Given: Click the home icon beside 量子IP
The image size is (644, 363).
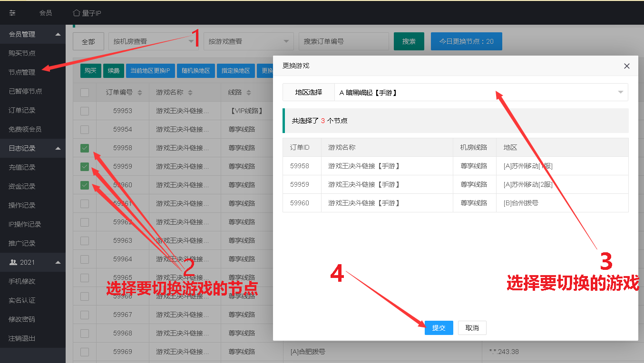Looking at the screenshot, I should [76, 13].
